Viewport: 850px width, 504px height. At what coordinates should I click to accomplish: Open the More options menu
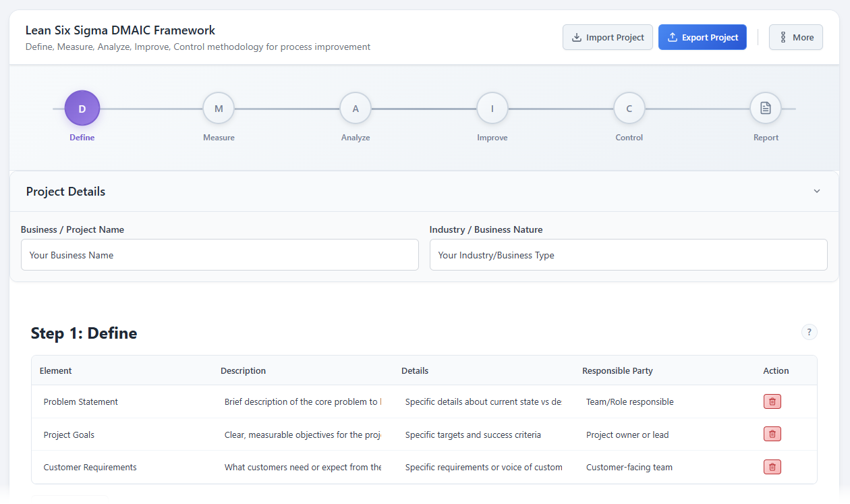point(795,38)
